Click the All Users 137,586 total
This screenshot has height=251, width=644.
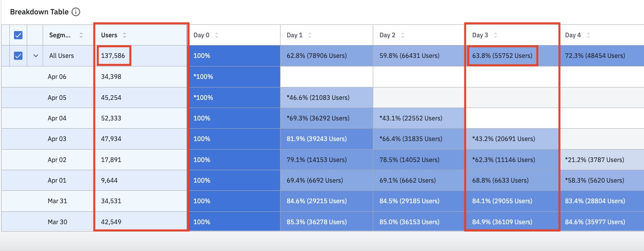(113, 56)
